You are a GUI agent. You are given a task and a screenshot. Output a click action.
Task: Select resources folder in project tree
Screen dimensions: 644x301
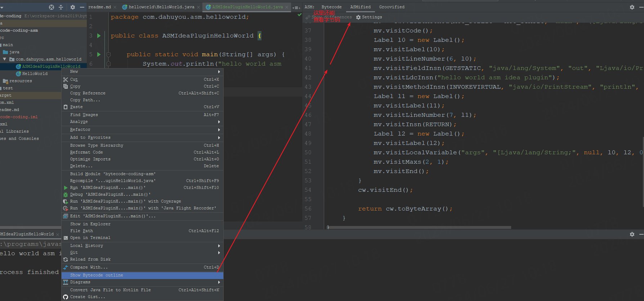tap(21, 81)
